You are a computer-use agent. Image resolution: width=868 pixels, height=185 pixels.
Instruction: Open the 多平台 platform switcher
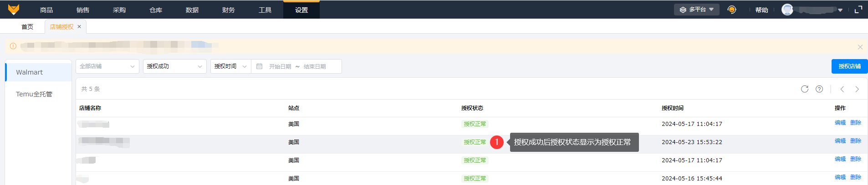pyautogui.click(x=696, y=10)
